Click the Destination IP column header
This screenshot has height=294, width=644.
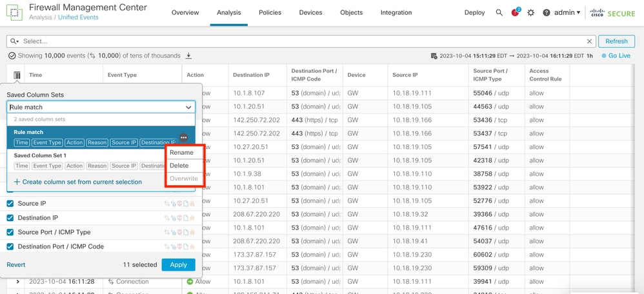coord(252,75)
